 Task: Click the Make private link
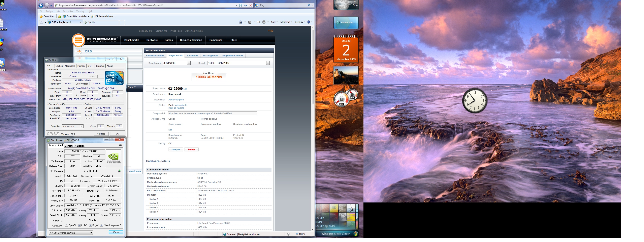[181, 105]
